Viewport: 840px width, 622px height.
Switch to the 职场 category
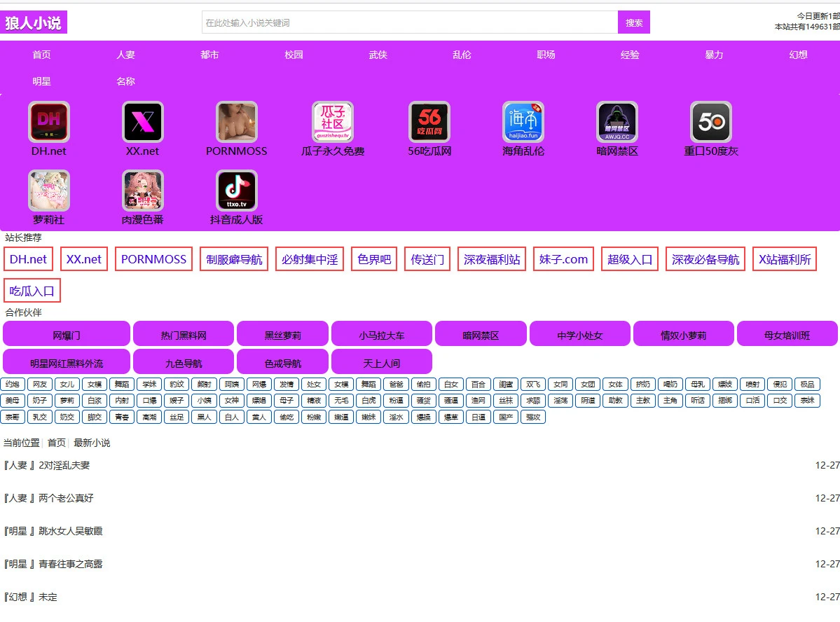click(x=546, y=55)
